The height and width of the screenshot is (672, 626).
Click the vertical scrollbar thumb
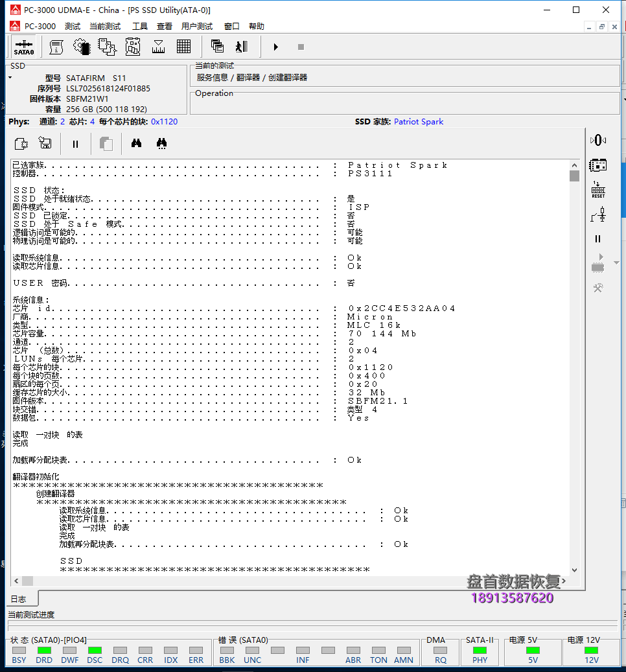tap(574, 176)
